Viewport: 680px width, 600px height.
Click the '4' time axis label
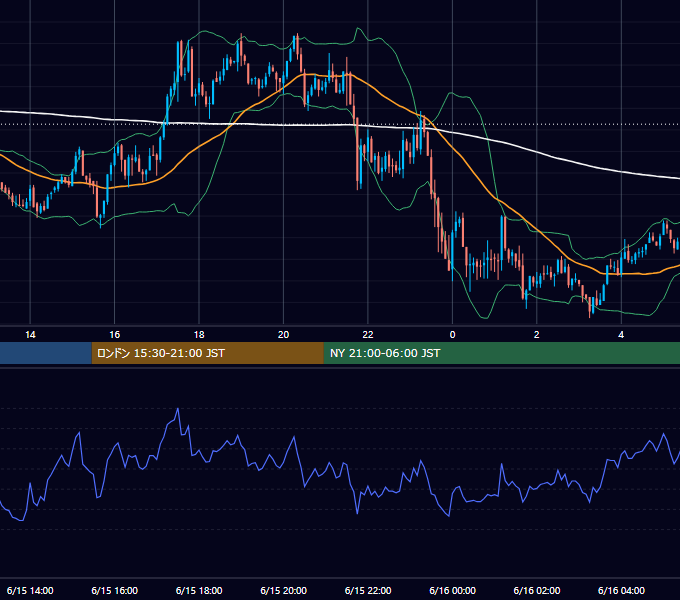pyautogui.click(x=621, y=335)
